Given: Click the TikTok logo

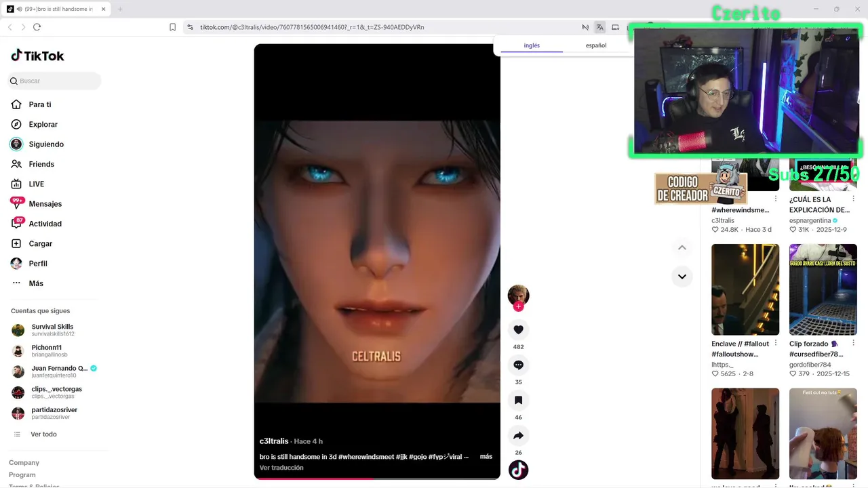Looking at the screenshot, I should [x=38, y=56].
